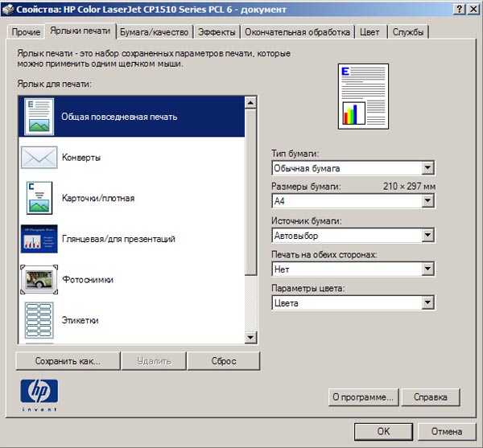
Task: Confirm with the OK button
Action: point(383,431)
